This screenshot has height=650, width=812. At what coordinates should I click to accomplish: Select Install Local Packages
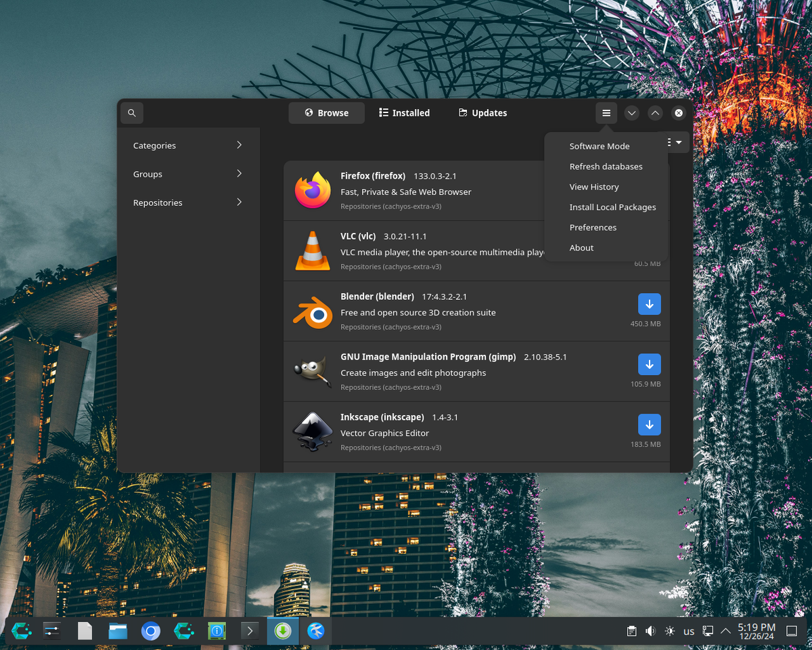[612, 207]
